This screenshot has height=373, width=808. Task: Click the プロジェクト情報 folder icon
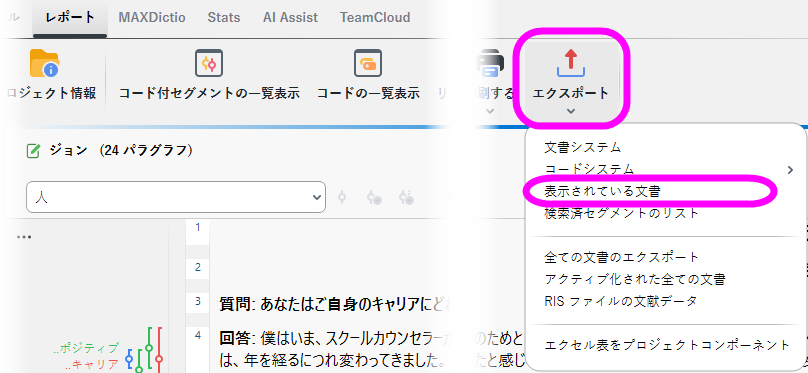pyautogui.click(x=44, y=63)
